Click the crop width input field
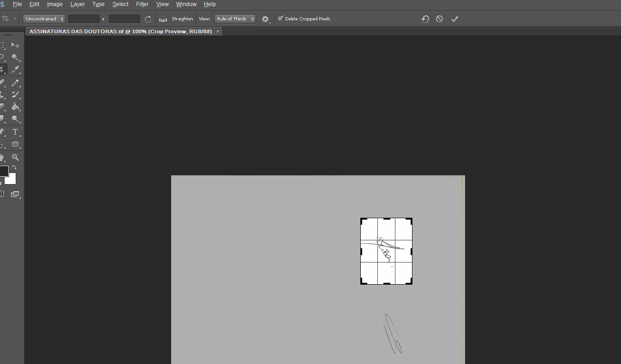 84,19
